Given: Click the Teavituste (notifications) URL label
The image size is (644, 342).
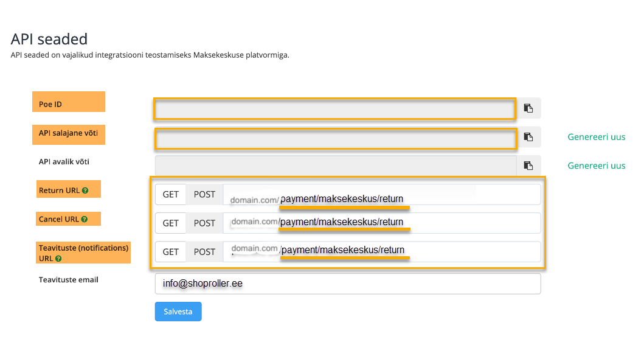Looking at the screenshot, I should [x=83, y=253].
